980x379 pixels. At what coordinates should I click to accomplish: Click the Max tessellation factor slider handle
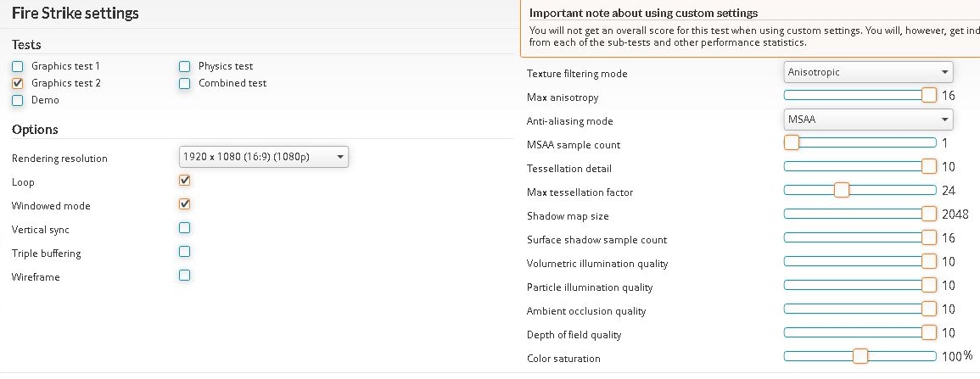841,190
